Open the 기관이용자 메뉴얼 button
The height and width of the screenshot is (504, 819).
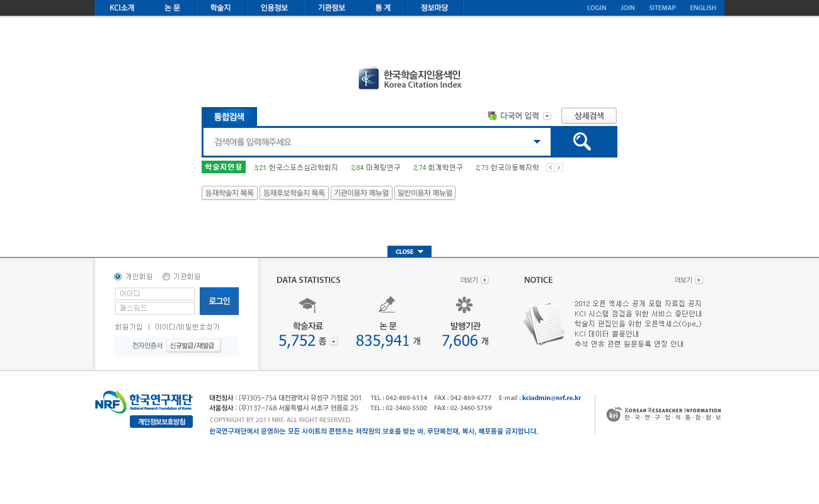point(362,193)
